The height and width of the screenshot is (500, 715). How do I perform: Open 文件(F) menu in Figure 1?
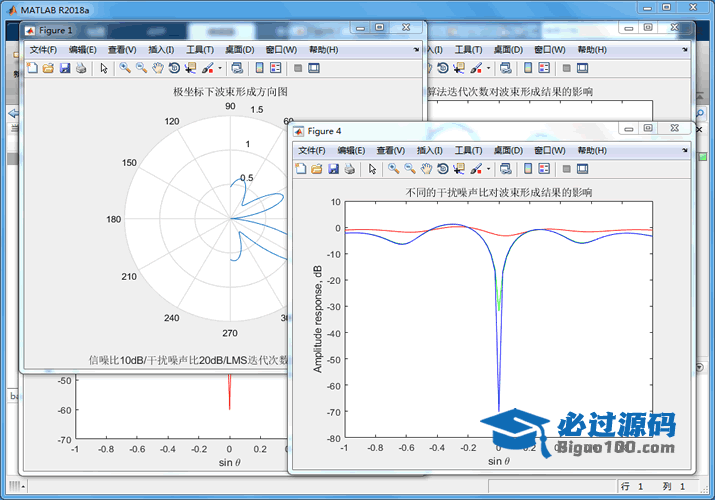tap(43, 50)
